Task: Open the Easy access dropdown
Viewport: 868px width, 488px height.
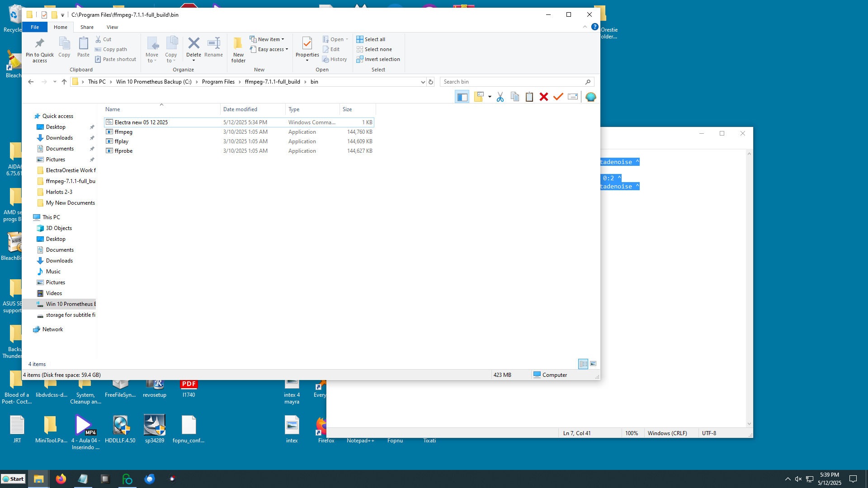Action: click(x=269, y=49)
